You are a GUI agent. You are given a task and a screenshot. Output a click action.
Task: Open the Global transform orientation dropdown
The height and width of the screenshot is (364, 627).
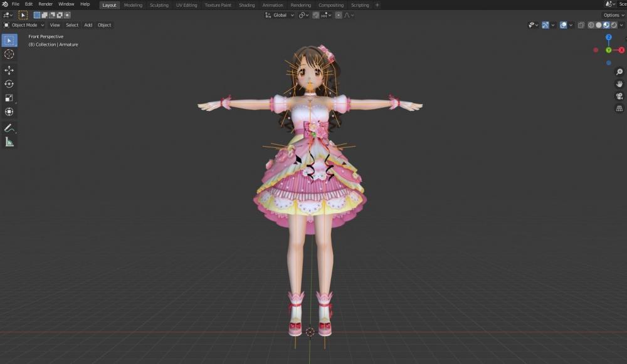(x=280, y=15)
